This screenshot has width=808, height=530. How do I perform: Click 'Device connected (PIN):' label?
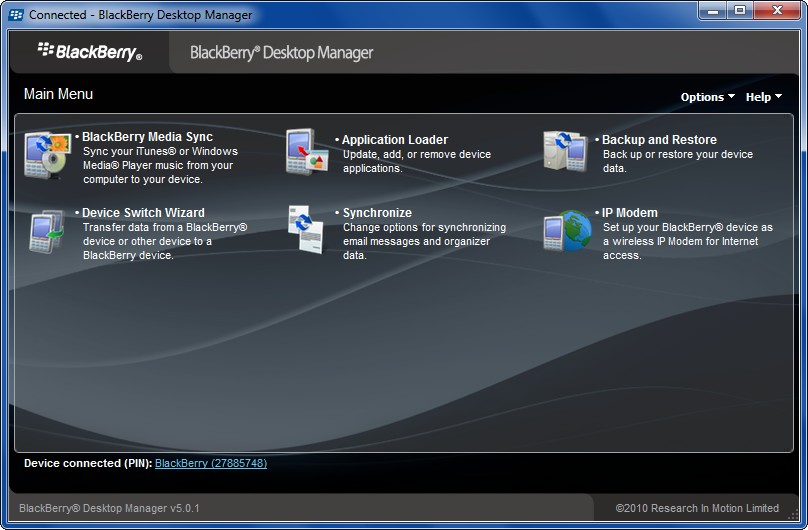[x=88, y=463]
